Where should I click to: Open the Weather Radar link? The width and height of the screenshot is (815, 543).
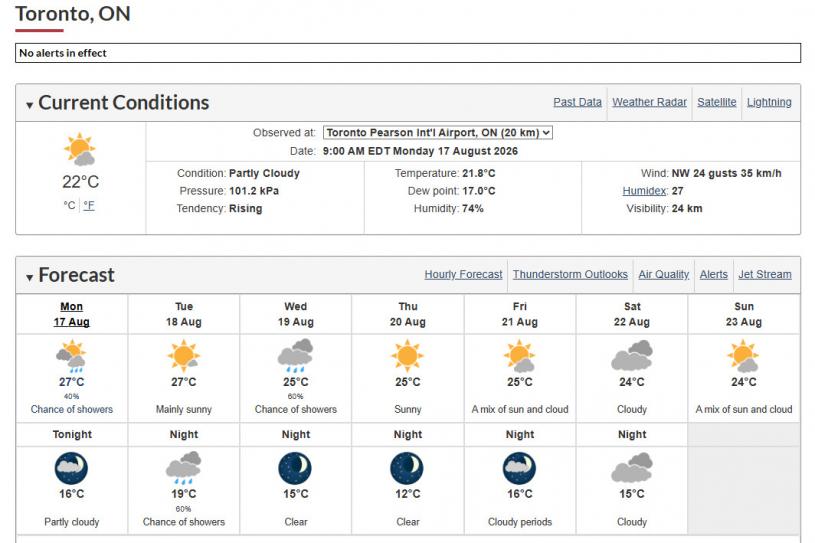tap(649, 102)
